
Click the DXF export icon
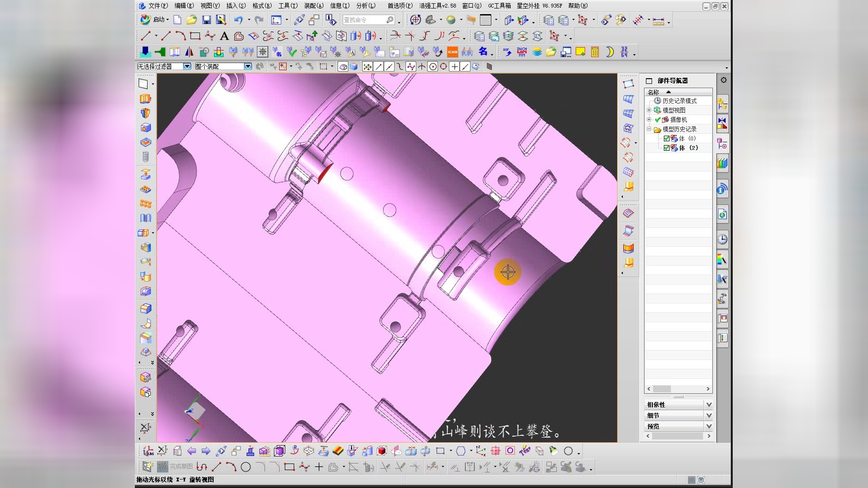[507, 52]
